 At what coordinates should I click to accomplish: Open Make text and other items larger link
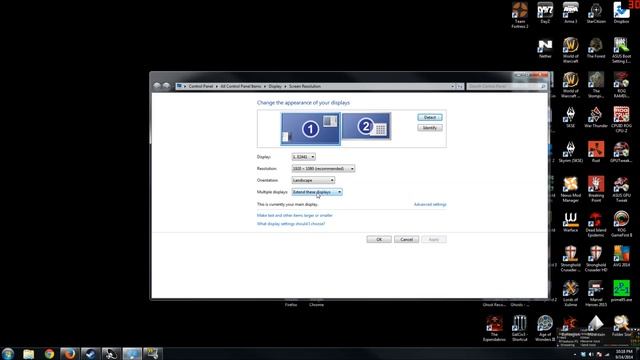[x=295, y=216]
